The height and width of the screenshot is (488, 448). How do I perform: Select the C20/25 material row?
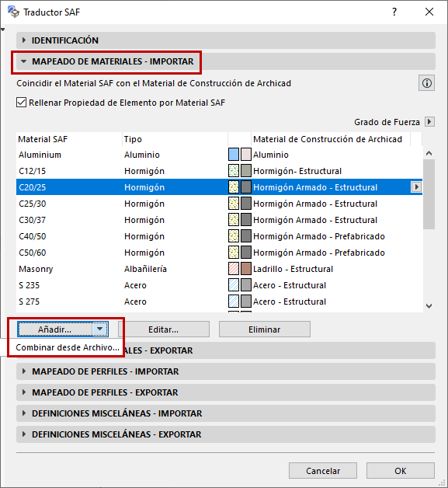click(219, 186)
